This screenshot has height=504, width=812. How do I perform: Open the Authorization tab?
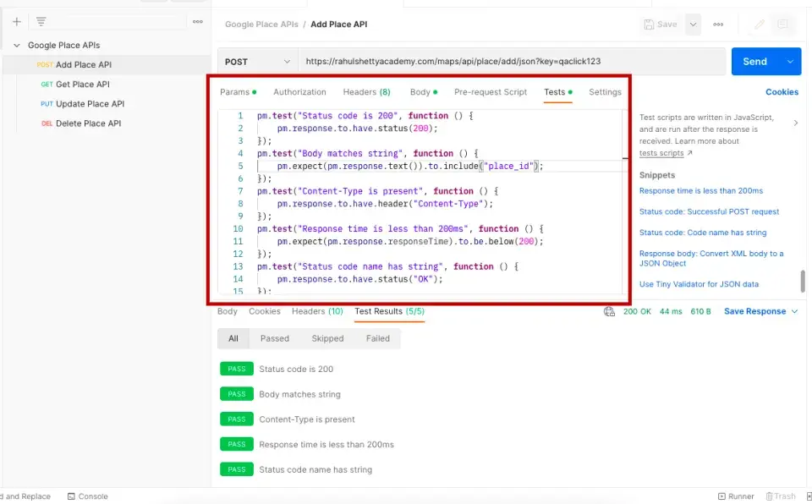tap(299, 92)
